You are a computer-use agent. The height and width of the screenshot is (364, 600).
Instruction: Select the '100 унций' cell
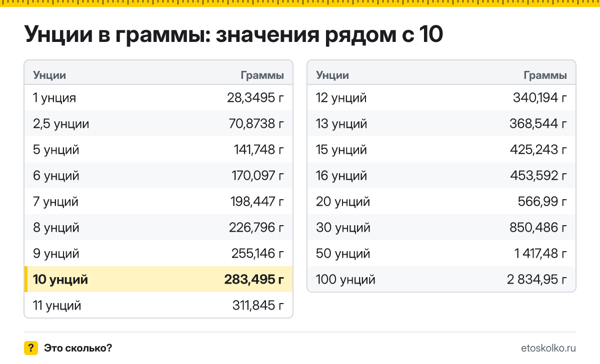345,279
